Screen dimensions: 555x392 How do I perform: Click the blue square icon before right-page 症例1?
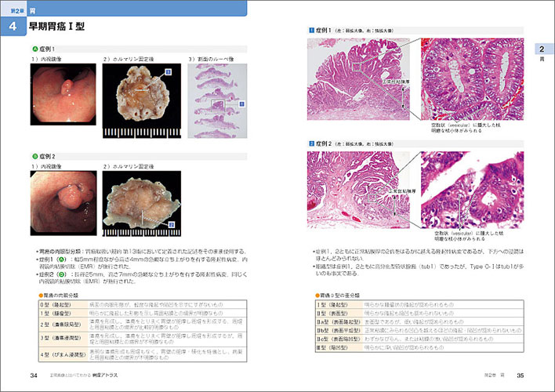[x=310, y=29]
